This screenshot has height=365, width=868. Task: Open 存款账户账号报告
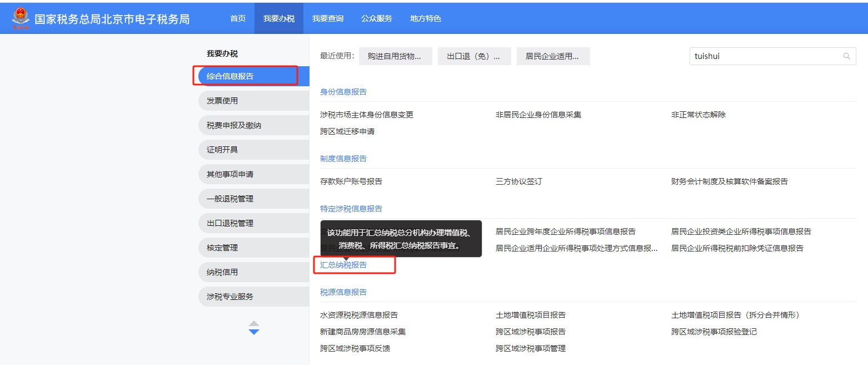click(351, 181)
